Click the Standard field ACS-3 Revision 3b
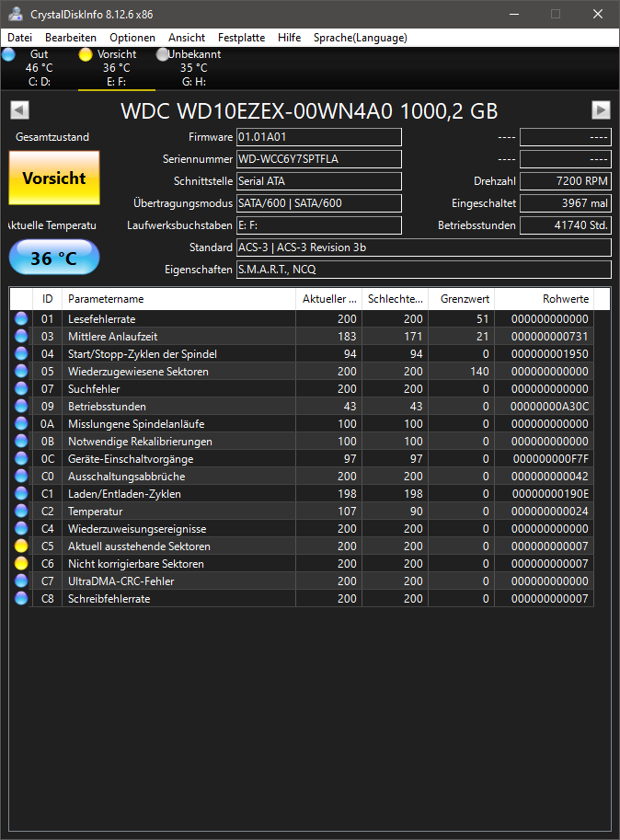Screen dimensions: 620x840 coord(424,247)
